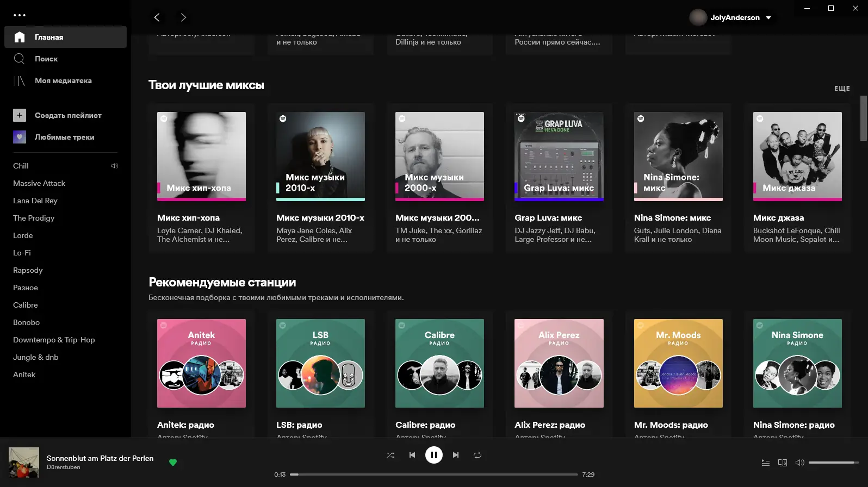Click the Search magnifier icon
This screenshot has width=868, height=487.
(x=20, y=59)
